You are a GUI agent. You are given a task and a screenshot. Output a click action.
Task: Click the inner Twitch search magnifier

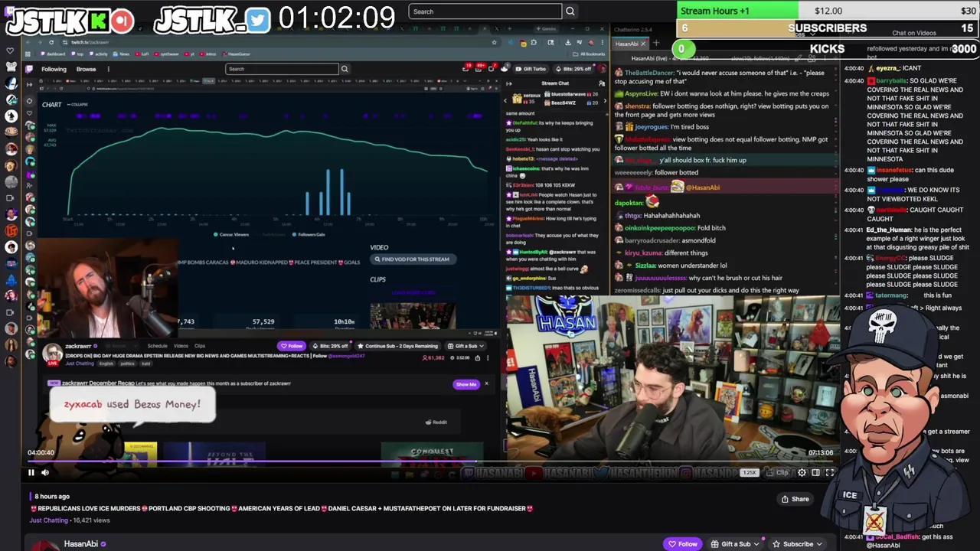[x=345, y=69]
